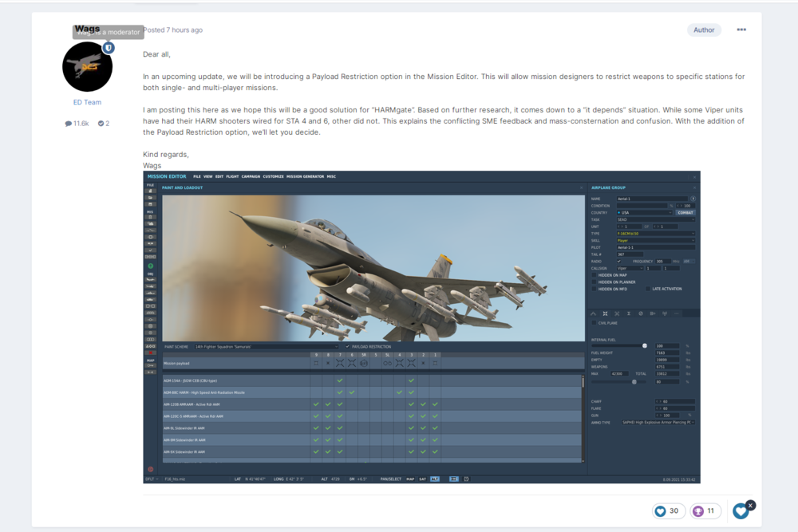Enable LATE ACTIVATION checkbox

[x=648, y=289]
